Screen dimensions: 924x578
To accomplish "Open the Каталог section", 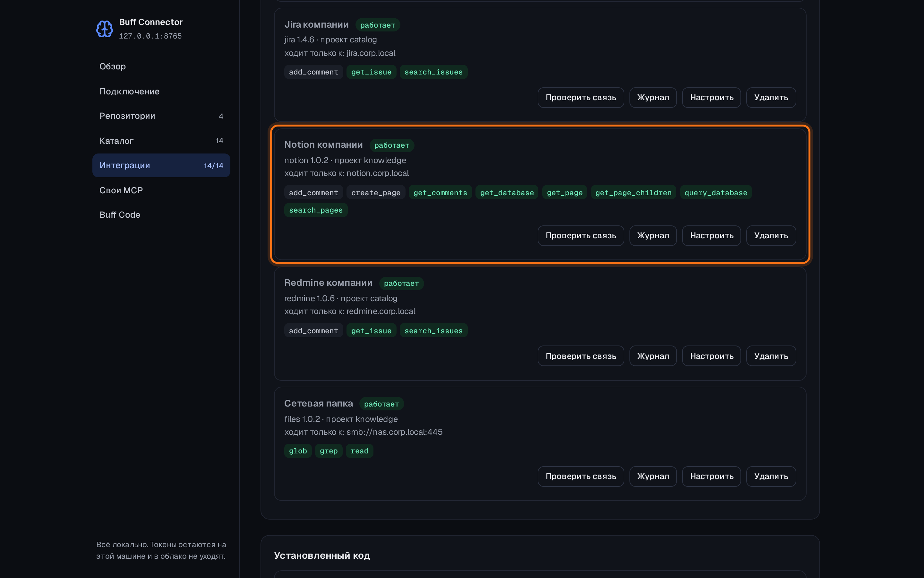I will (x=161, y=141).
